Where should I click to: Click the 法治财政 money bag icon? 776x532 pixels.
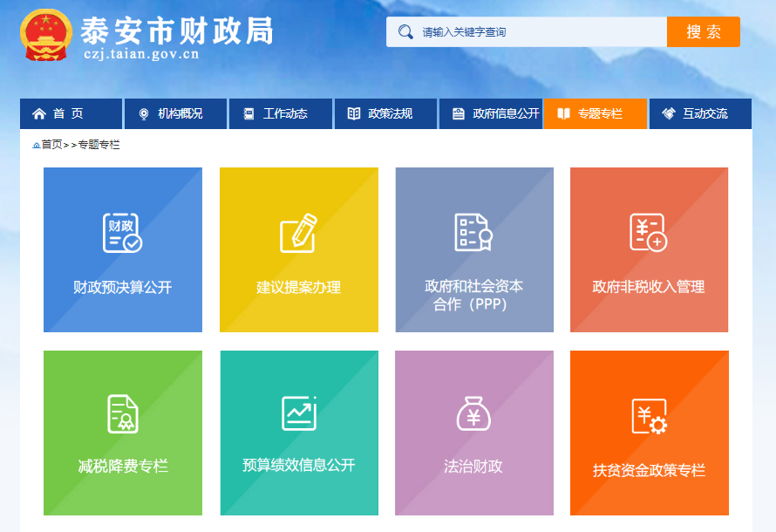473,413
